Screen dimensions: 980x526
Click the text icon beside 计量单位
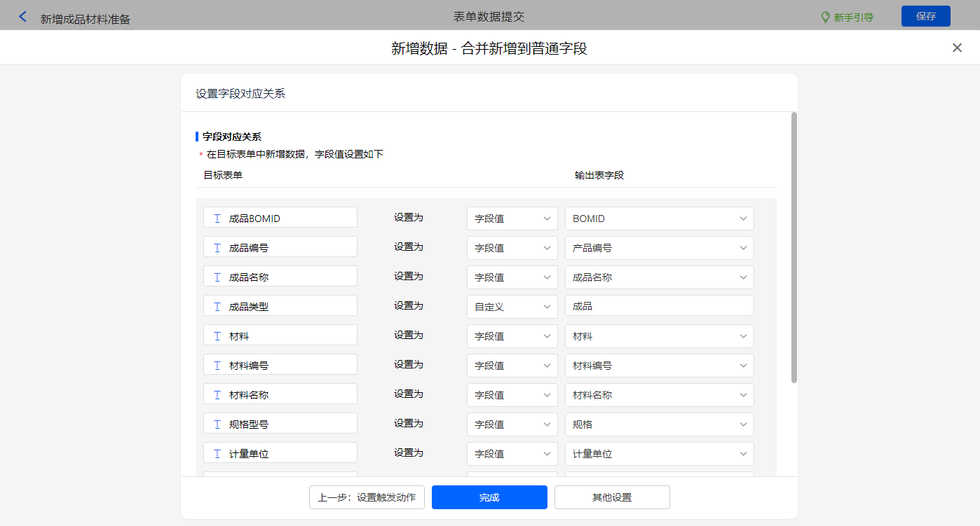217,454
